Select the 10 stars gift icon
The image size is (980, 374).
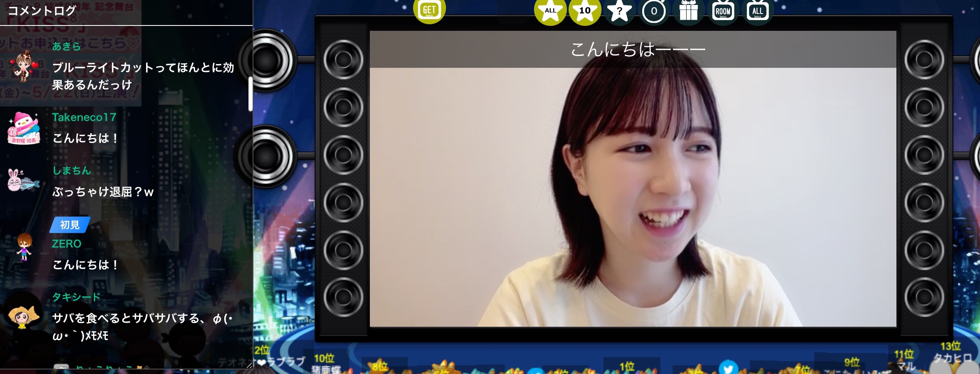[585, 12]
